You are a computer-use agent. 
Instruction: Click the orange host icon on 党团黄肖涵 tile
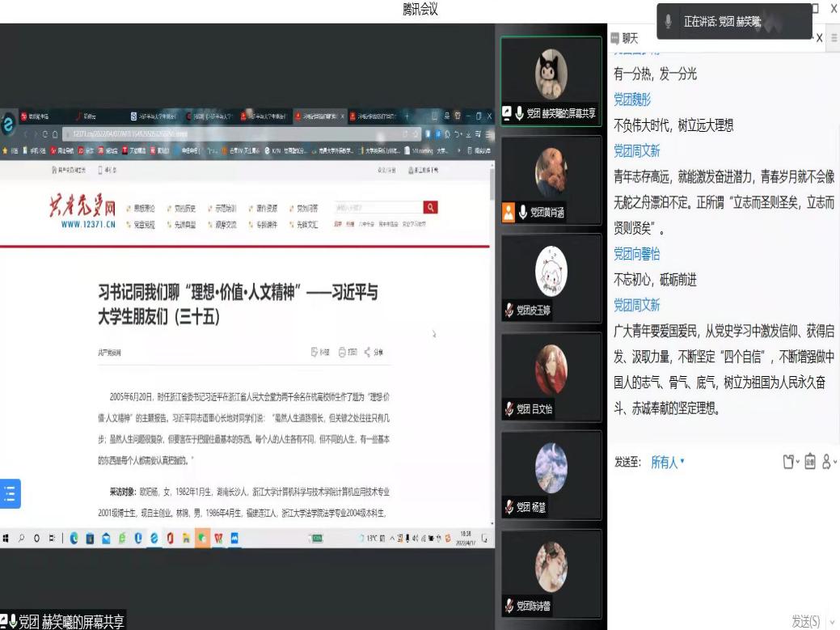tap(509, 212)
